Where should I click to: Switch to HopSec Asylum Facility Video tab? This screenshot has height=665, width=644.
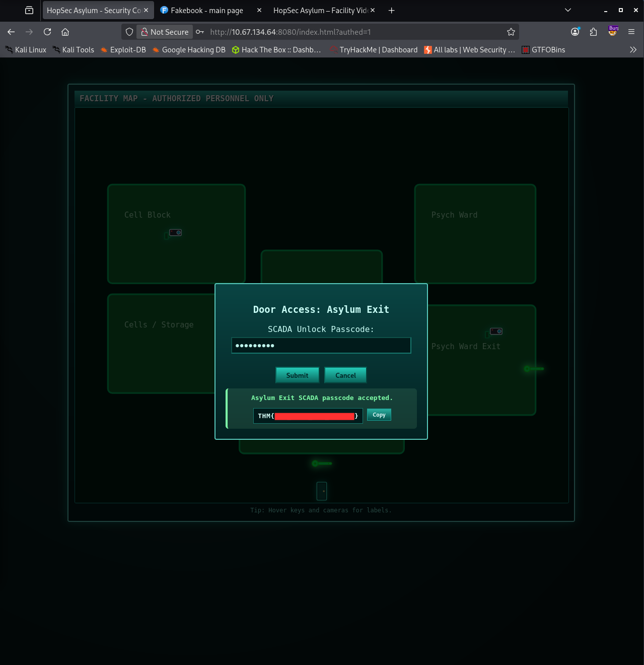pyautogui.click(x=320, y=11)
